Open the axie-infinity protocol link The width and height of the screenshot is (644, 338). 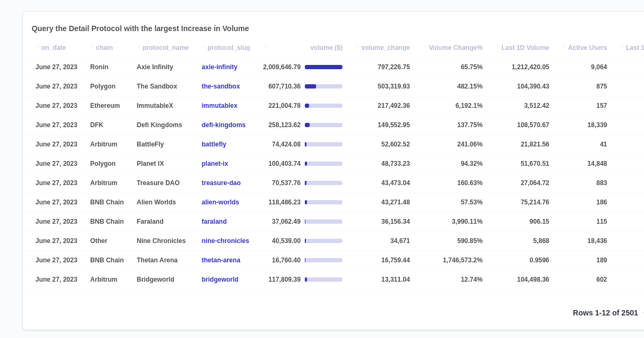219,67
